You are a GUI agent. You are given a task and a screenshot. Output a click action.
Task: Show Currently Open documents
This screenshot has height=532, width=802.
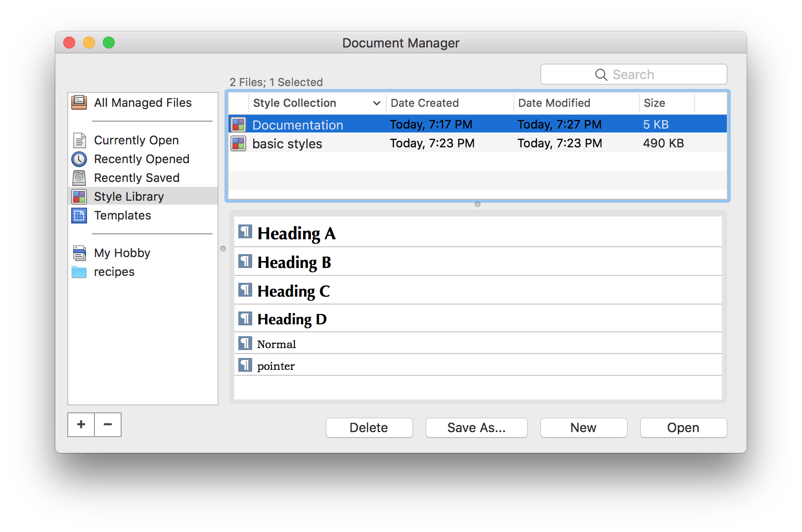[x=143, y=140]
